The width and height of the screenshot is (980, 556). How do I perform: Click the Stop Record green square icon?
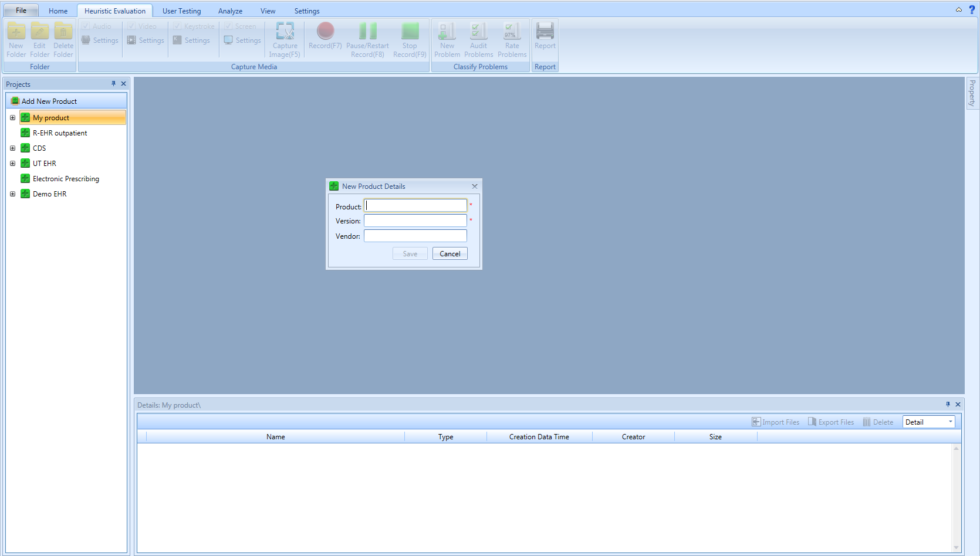[410, 31]
